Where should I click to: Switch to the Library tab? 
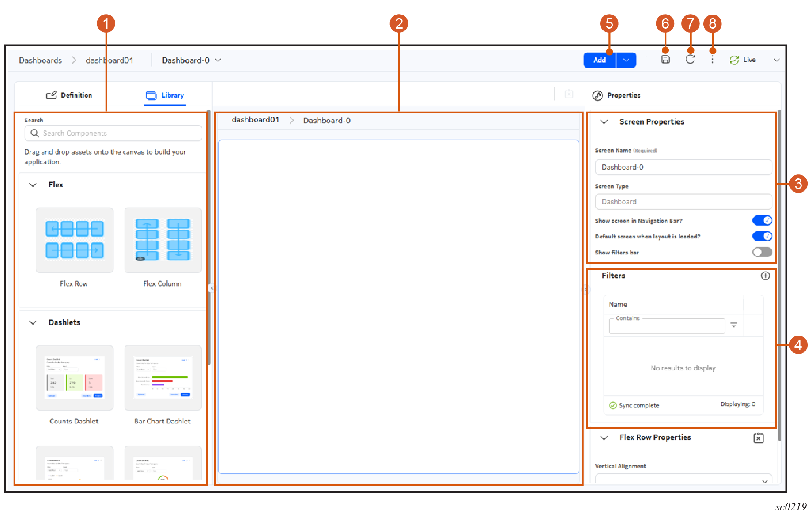165,95
